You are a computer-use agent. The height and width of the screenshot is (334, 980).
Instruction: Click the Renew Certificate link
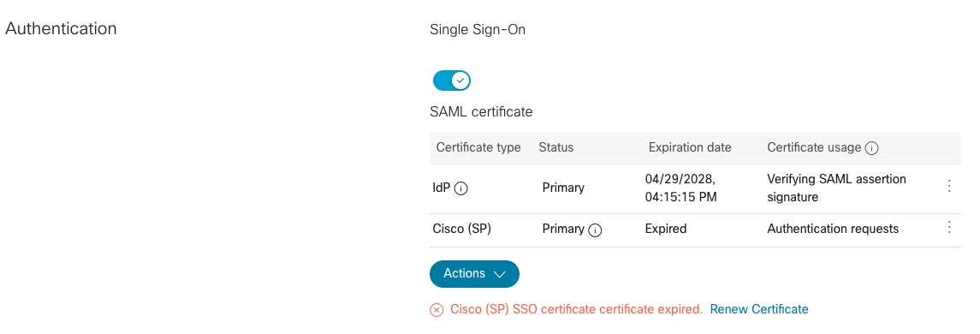[x=758, y=309]
